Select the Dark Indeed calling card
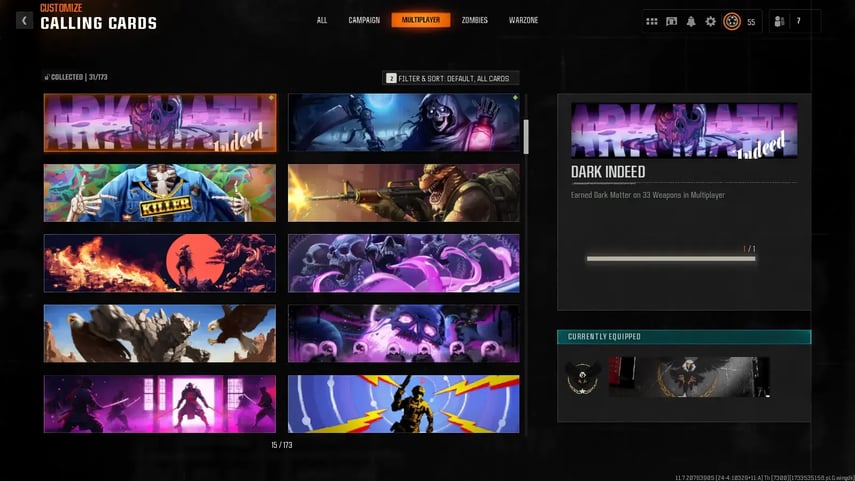The width and height of the screenshot is (855, 481). 160,123
